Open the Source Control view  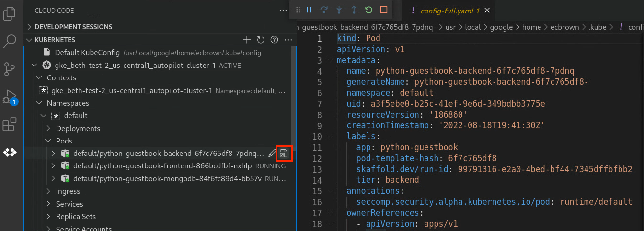coord(10,69)
